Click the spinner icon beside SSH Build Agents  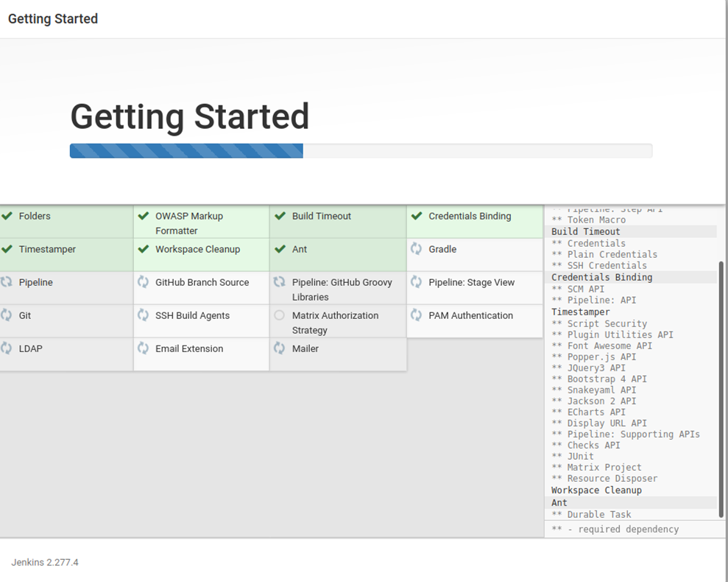pyautogui.click(x=143, y=315)
